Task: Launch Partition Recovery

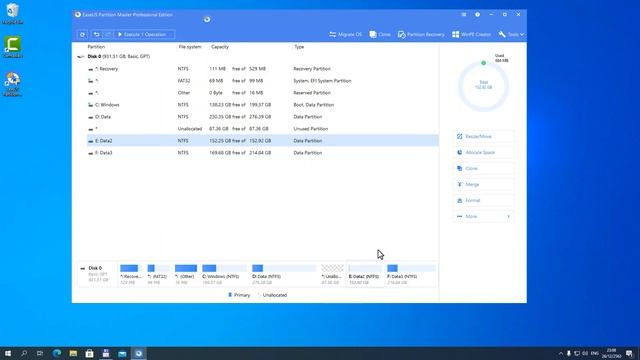Action: click(421, 35)
